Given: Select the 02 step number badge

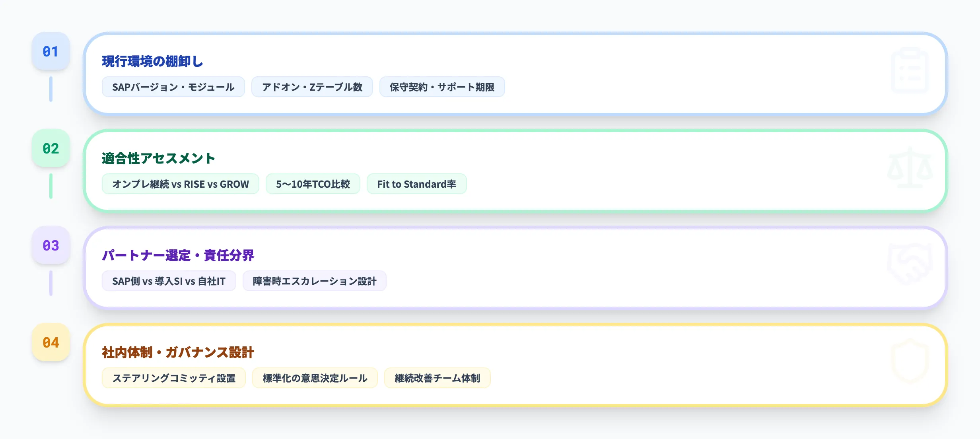Looking at the screenshot, I should pyautogui.click(x=51, y=148).
